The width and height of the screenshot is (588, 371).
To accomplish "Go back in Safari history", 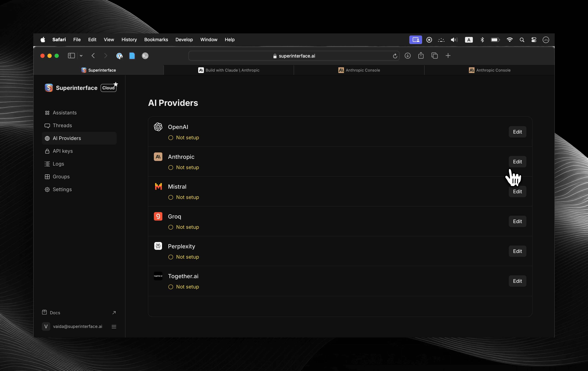I will [93, 56].
